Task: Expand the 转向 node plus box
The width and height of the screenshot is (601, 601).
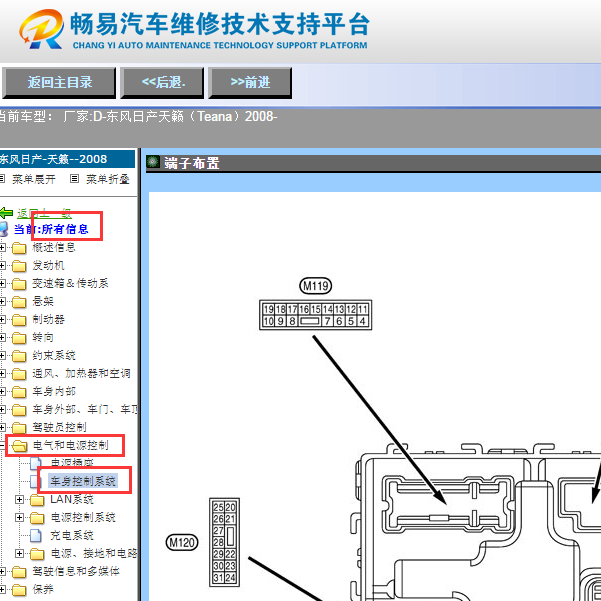Action: pyautogui.click(x=2, y=338)
